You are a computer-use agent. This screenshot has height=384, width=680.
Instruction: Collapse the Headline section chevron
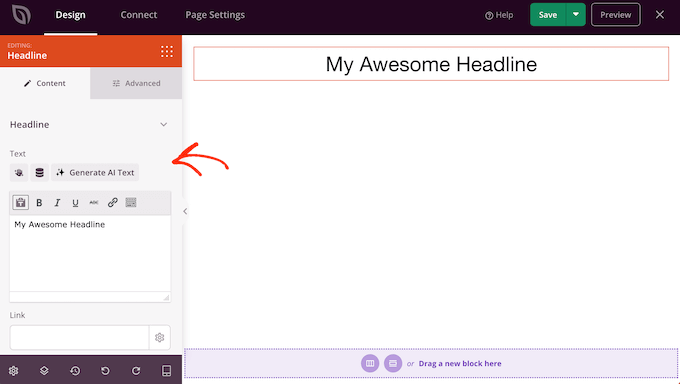click(x=163, y=125)
